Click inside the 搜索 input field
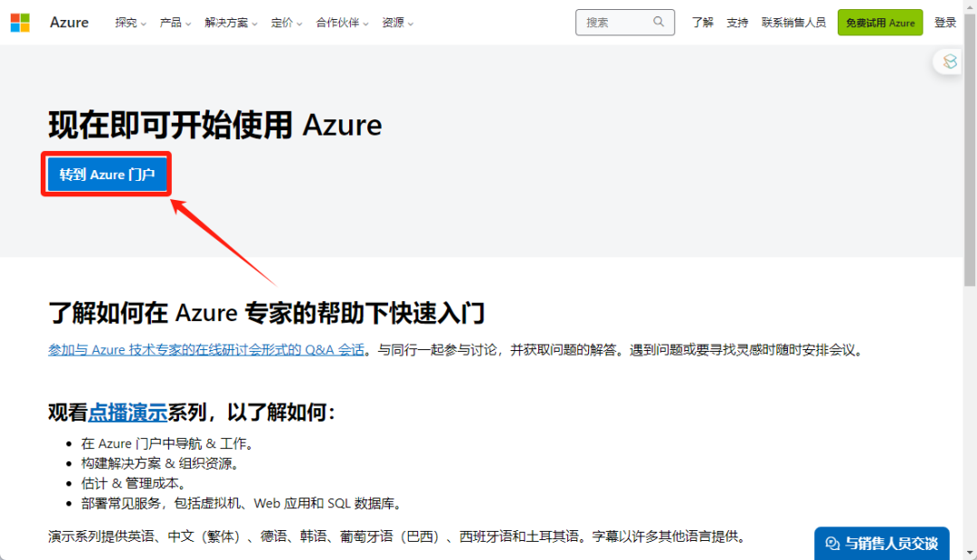 pos(615,22)
